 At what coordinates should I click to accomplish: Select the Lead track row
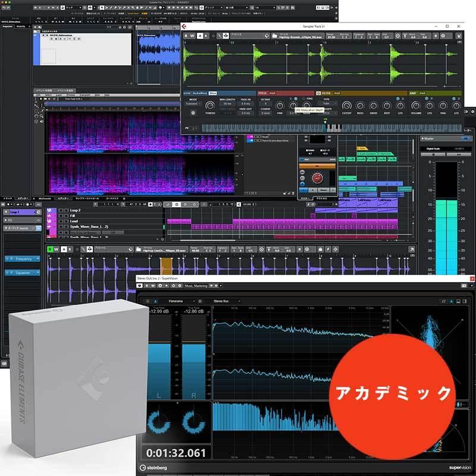tap(105, 221)
